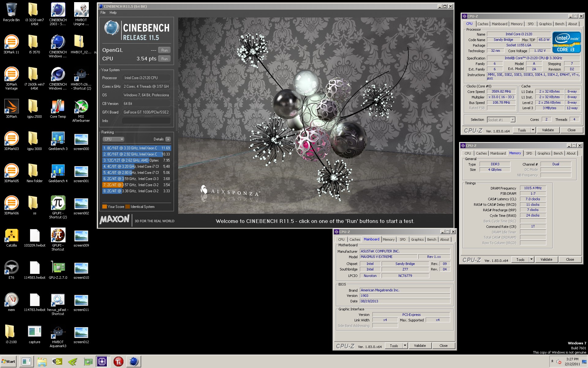
Task: Open the Recycle Bin desktop icon
Action: [x=11, y=12]
